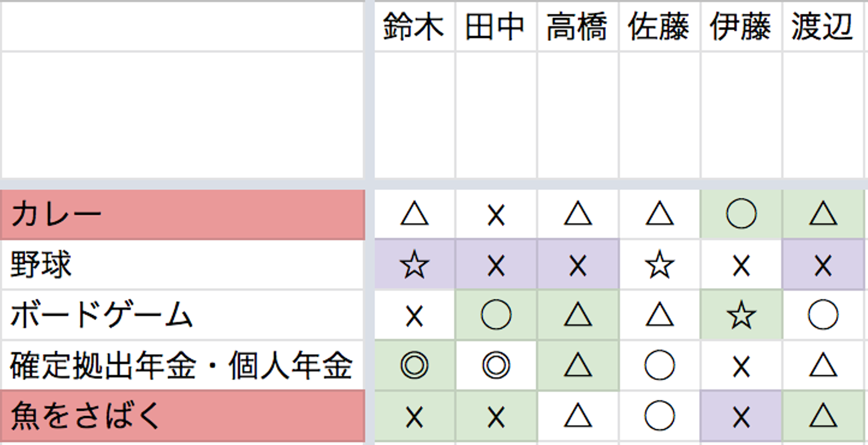Select the circle in 田中's ボードゲーム cell
868x445 pixels.
(x=495, y=315)
